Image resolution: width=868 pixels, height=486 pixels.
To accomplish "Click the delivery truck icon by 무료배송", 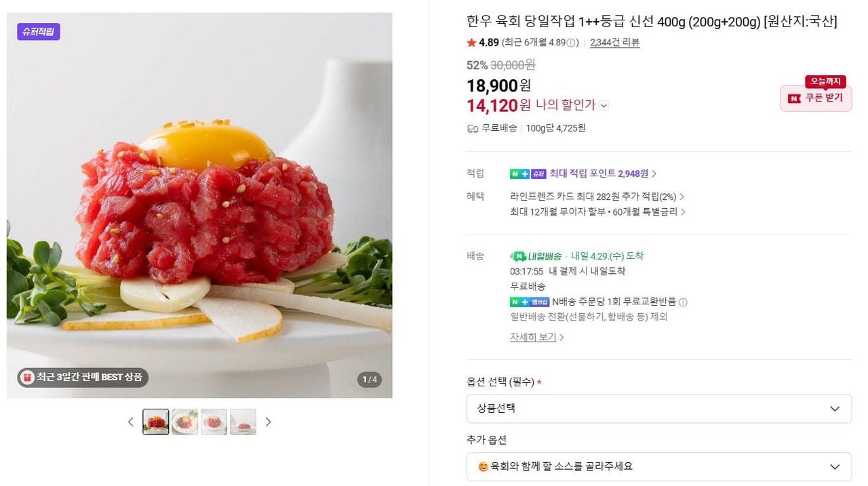I will click(473, 128).
